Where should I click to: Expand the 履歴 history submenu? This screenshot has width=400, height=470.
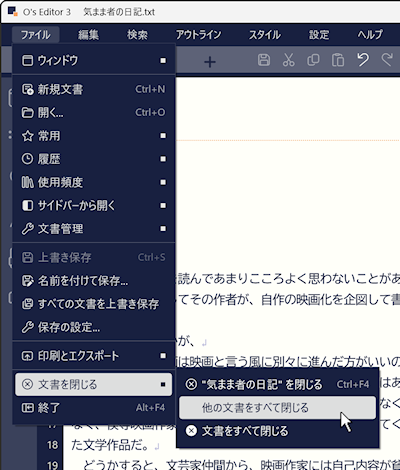94,159
